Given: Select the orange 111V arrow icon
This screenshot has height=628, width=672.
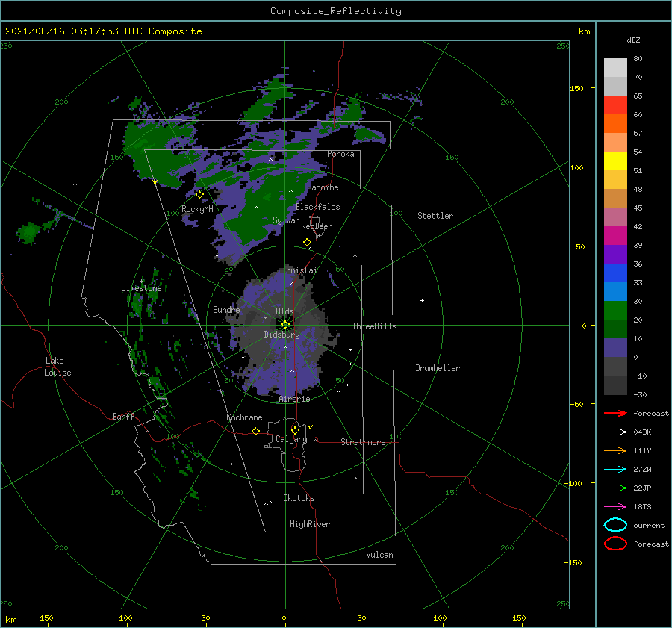Looking at the screenshot, I should coord(615,450).
